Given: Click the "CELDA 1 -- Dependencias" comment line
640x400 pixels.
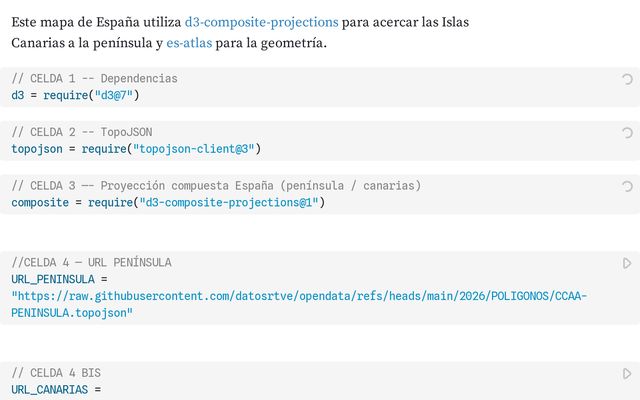Looking at the screenshot, I should 94,78.
